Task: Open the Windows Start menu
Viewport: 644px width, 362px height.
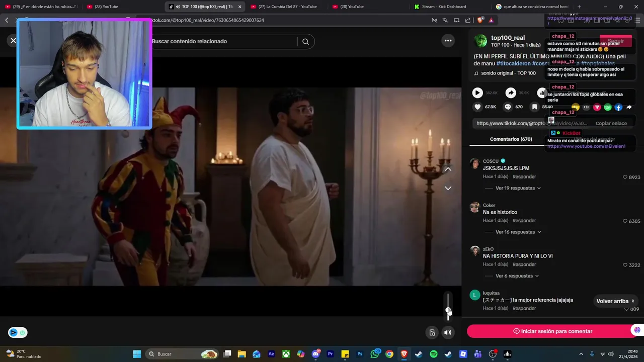Action: pos(137,354)
